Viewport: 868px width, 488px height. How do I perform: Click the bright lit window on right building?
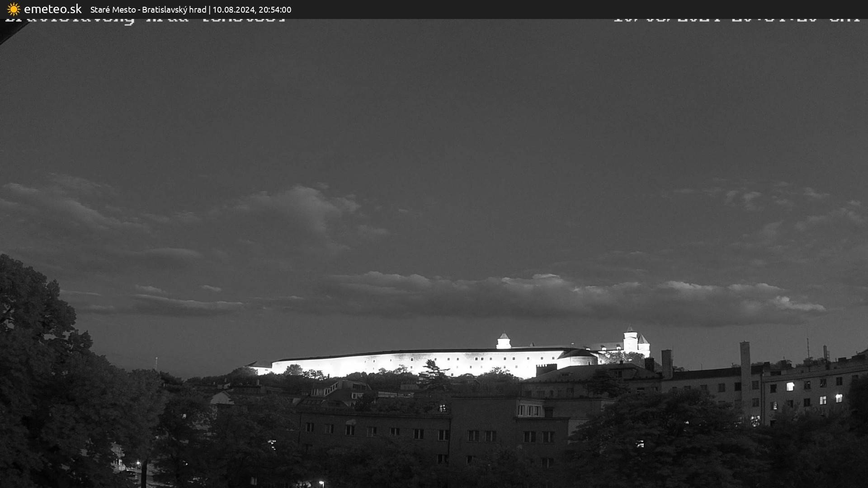pos(790,386)
